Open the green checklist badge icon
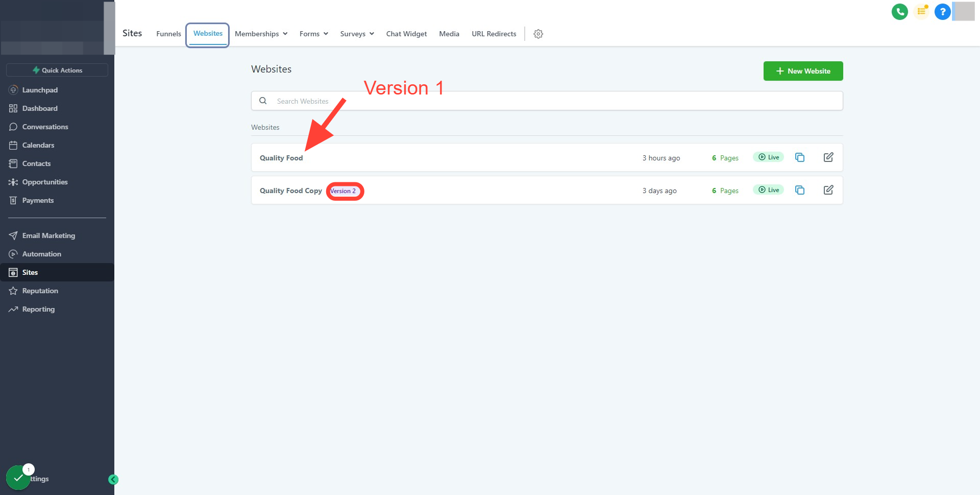This screenshot has width=980, height=495. click(18, 478)
